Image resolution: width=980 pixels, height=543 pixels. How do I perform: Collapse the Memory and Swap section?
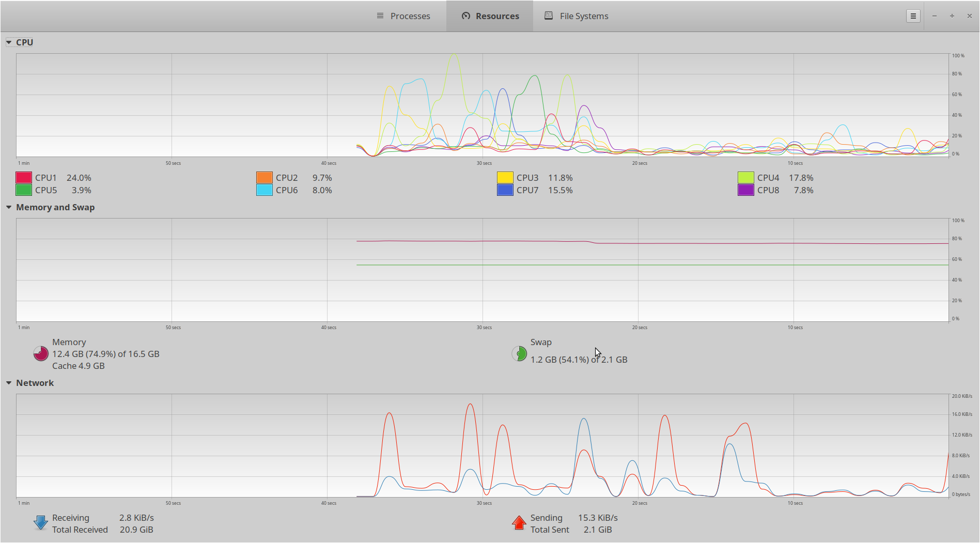click(x=9, y=207)
